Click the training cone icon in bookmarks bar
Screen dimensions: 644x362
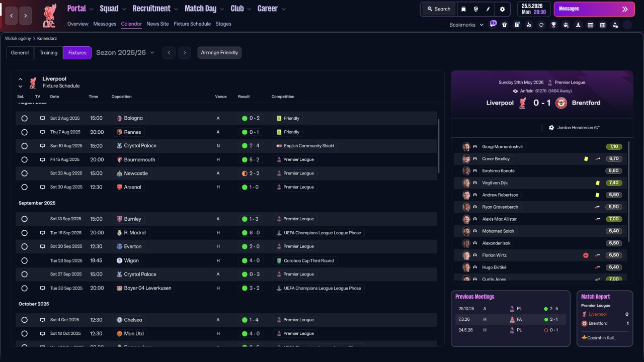point(578,25)
